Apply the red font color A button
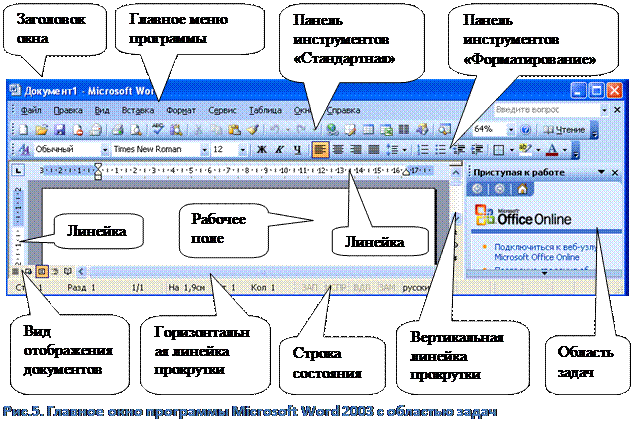The width and height of the screenshot is (633, 434). pyautogui.click(x=552, y=150)
